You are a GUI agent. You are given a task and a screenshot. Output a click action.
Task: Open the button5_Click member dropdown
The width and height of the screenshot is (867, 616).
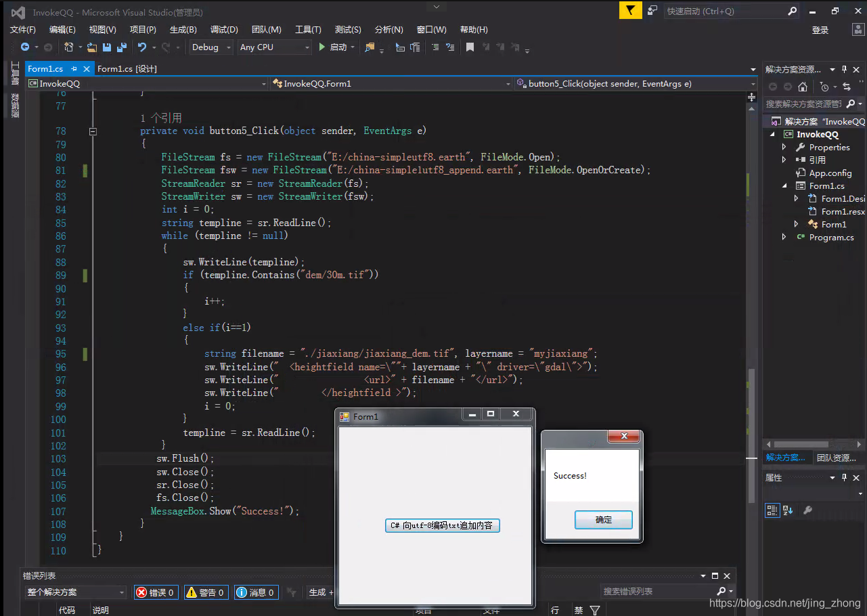[636, 84]
